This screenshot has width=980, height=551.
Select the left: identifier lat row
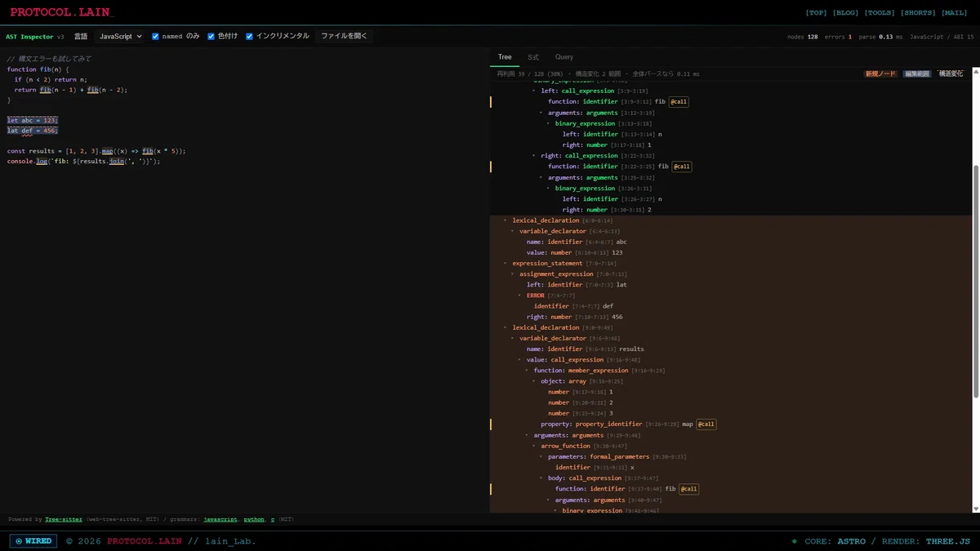pyautogui.click(x=731, y=285)
